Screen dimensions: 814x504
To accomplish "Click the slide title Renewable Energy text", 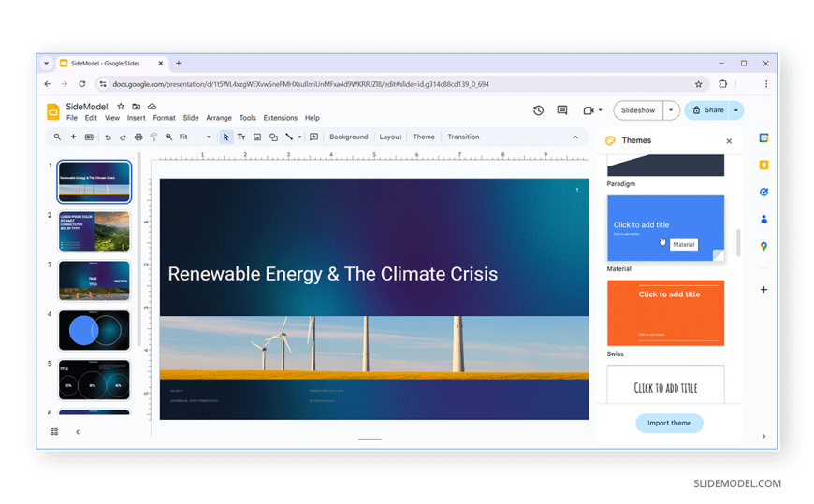I will click(333, 274).
